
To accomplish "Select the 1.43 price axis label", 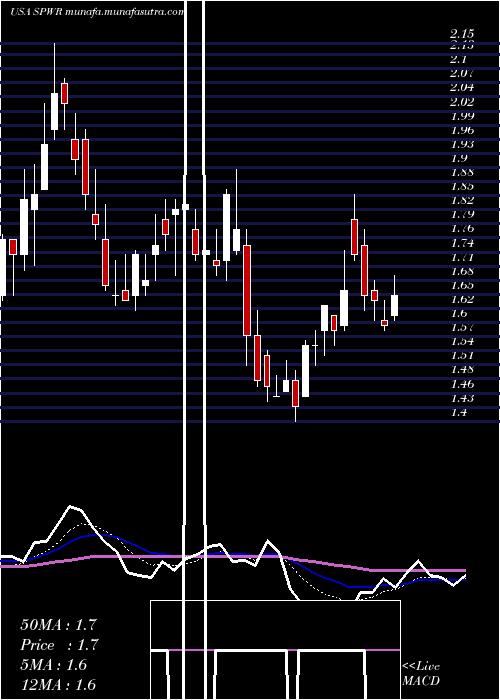I will 462,398.
